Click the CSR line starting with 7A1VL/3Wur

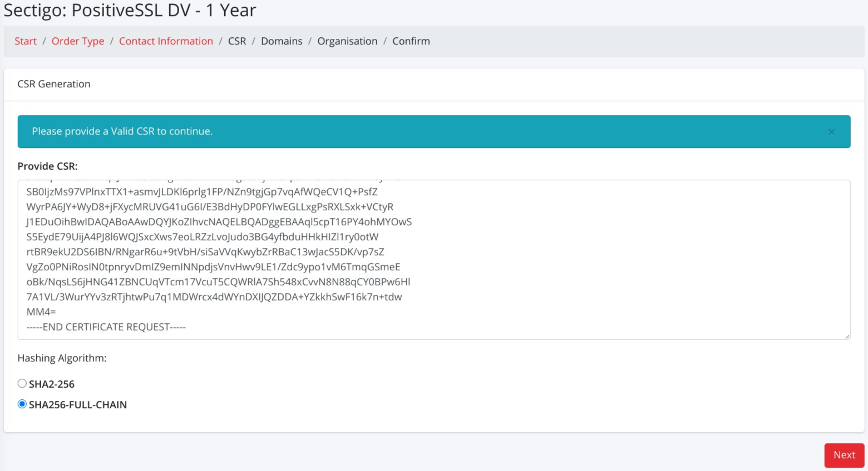point(214,297)
